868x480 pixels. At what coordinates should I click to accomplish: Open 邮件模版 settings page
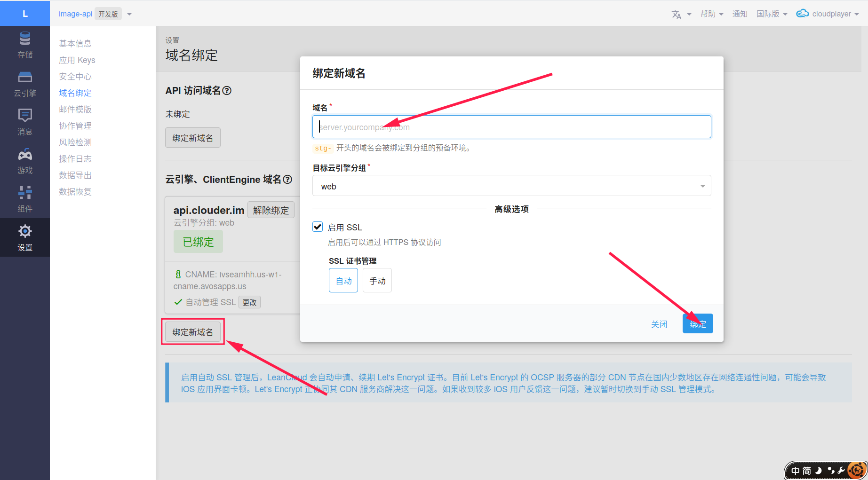coord(75,110)
